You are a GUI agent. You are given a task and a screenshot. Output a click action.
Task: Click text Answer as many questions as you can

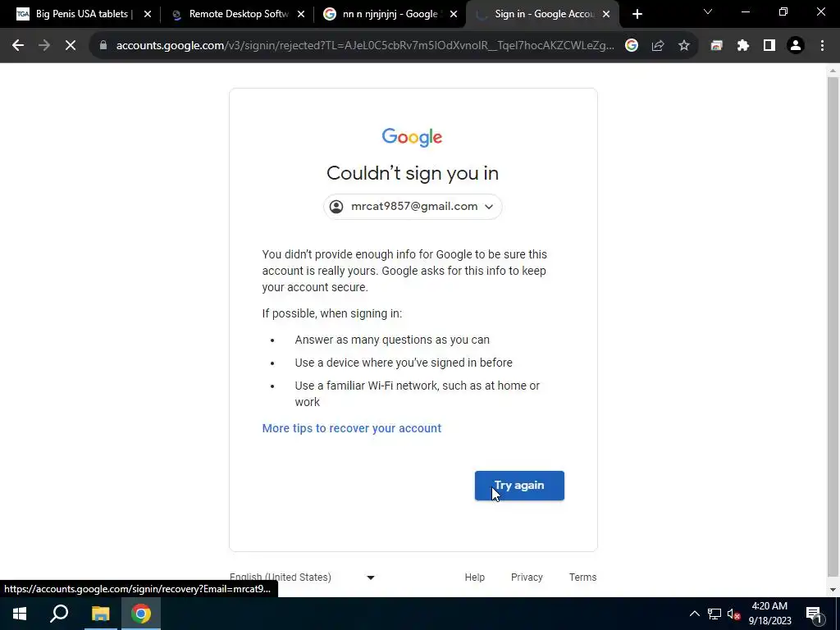(392, 340)
